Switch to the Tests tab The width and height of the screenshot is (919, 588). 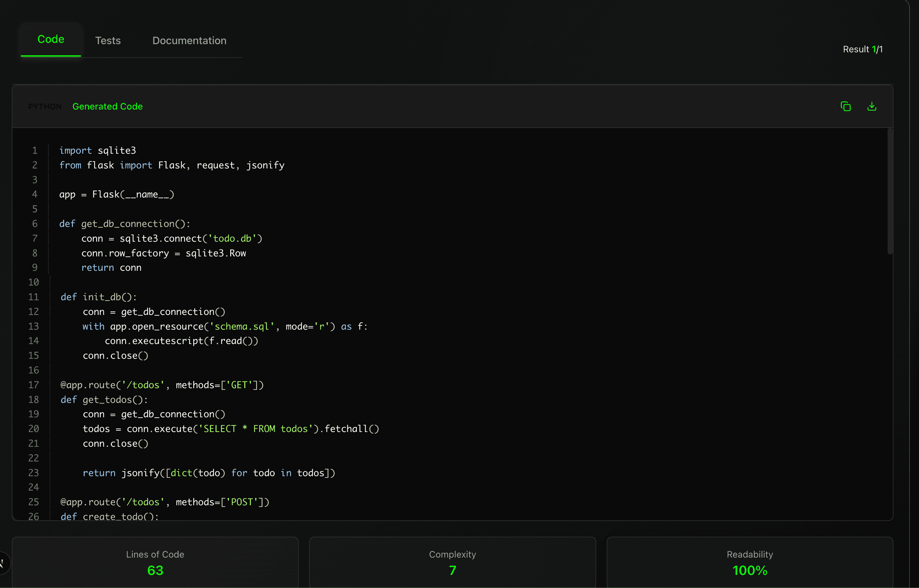pyautogui.click(x=108, y=41)
